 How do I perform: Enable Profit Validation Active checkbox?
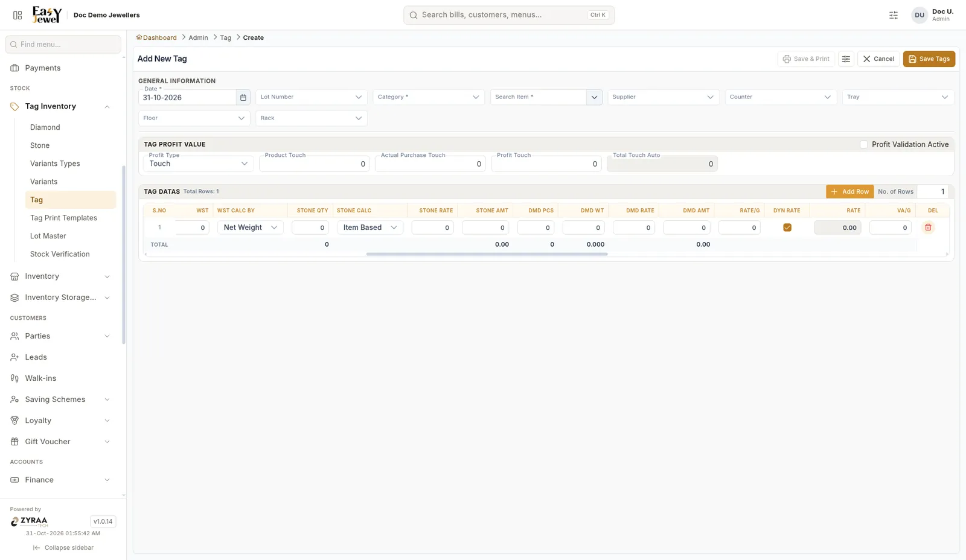pyautogui.click(x=864, y=144)
